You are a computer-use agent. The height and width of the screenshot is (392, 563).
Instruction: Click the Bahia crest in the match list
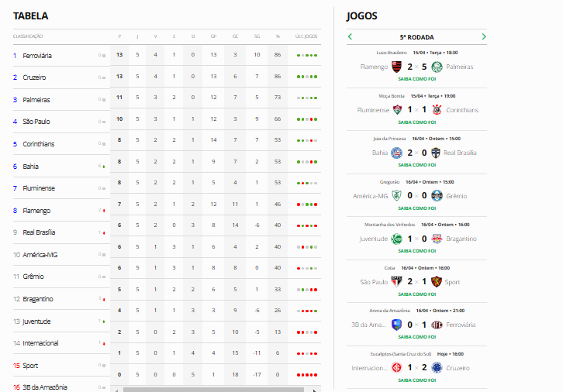tap(397, 153)
